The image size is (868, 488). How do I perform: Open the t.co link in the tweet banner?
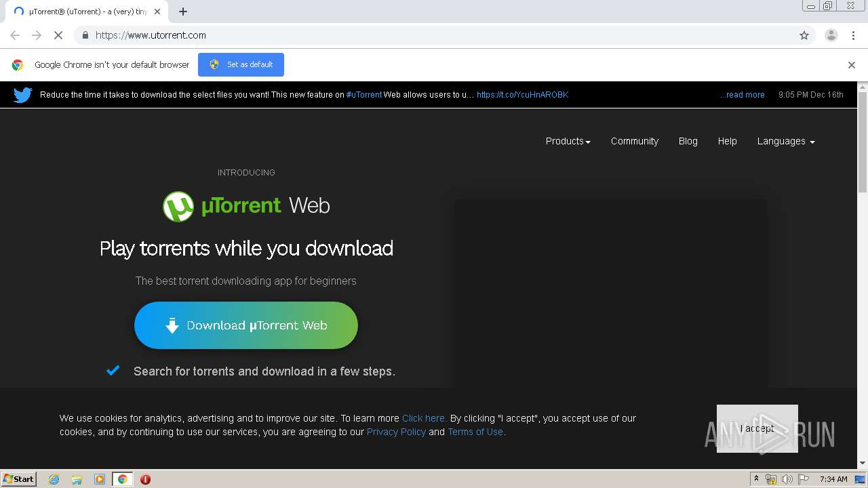coord(522,95)
